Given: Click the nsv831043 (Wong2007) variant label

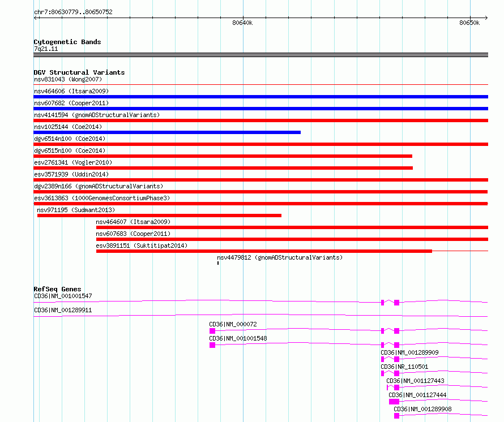Looking at the screenshot, I should point(68,79).
